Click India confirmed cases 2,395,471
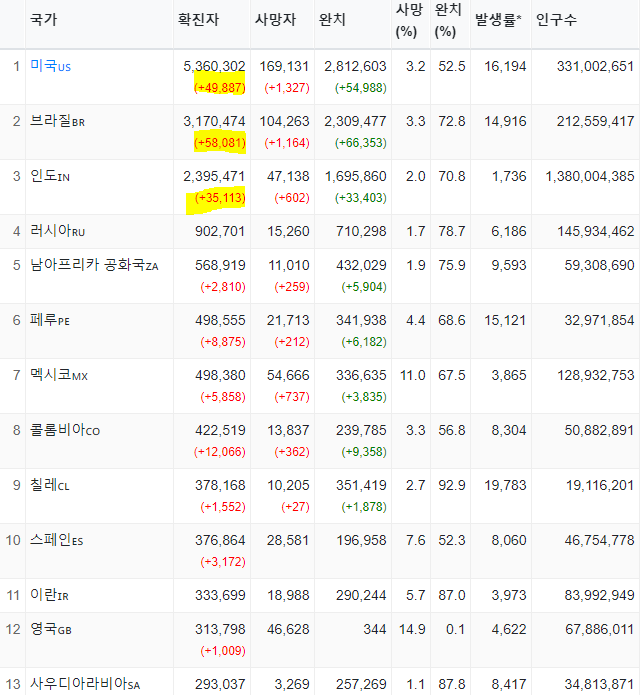 (214, 176)
